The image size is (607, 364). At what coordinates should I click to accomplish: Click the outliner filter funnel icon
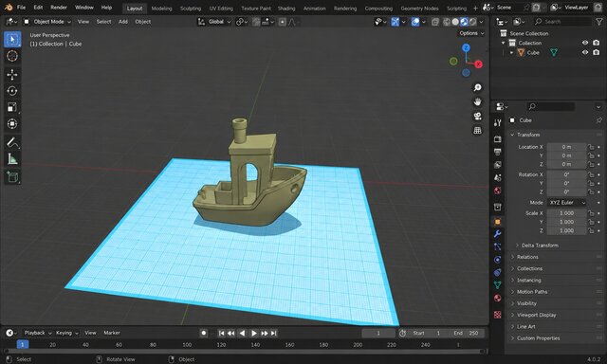598,22
